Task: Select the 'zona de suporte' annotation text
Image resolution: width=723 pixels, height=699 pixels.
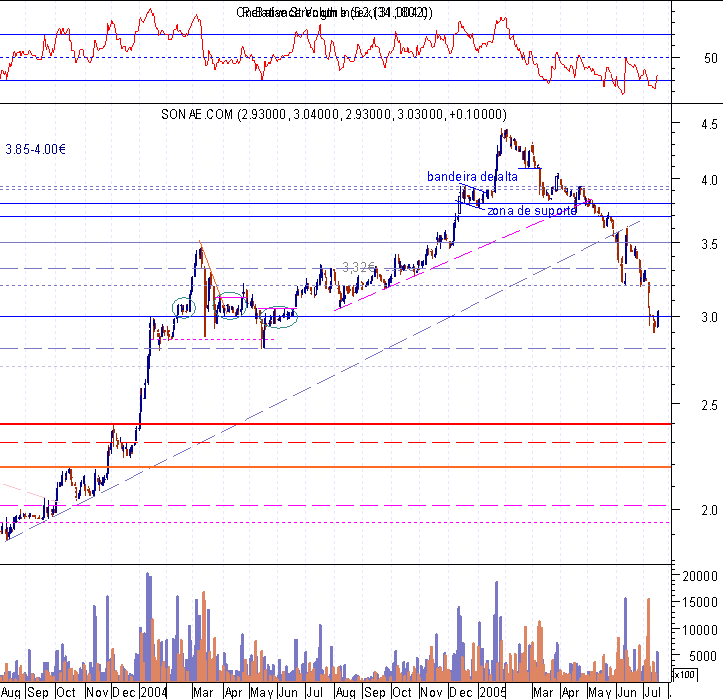Action: click(532, 211)
